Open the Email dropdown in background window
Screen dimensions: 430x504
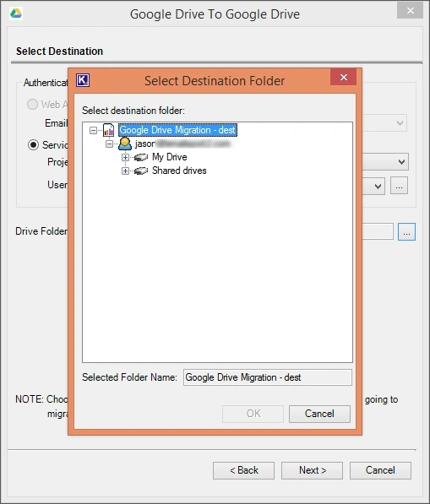click(400, 123)
